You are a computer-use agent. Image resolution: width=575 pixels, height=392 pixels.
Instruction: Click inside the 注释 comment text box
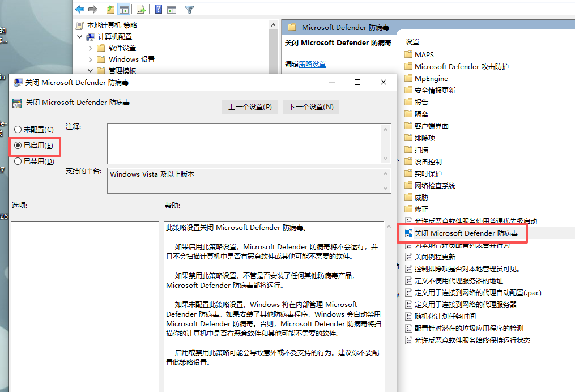pos(245,144)
